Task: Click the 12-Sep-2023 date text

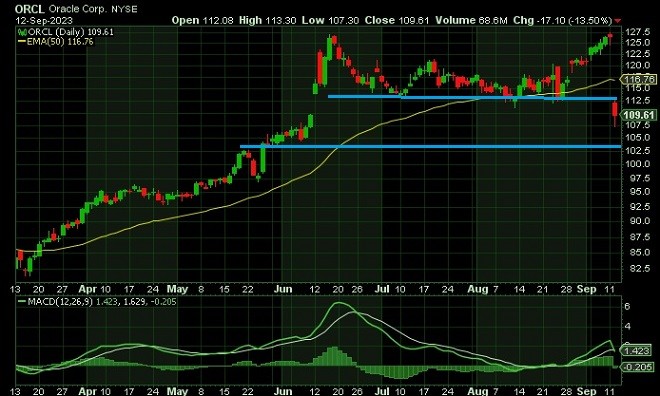Action: pyautogui.click(x=44, y=21)
